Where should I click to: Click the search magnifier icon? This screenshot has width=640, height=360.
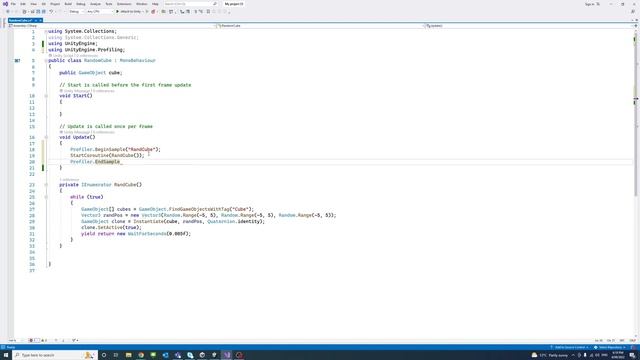click(x=215, y=4)
